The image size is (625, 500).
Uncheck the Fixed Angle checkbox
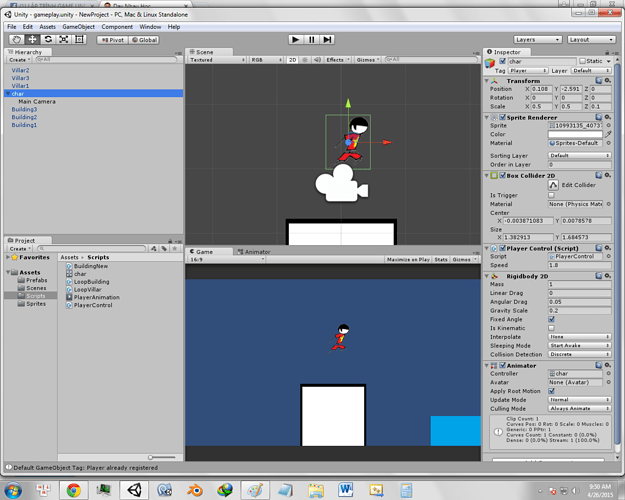click(x=551, y=320)
